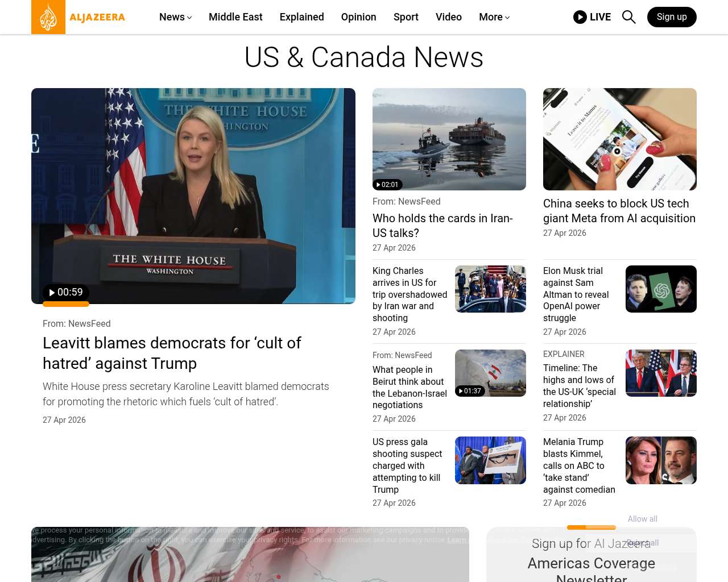
Task: Click the Sign up button
Action: click(672, 17)
